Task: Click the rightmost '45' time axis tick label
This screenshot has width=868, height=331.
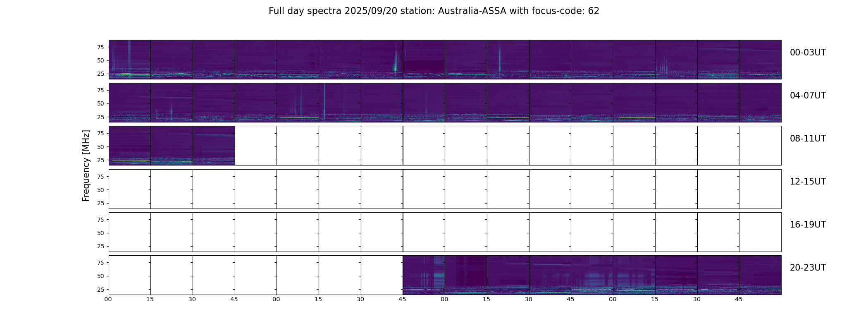Action: click(739, 299)
